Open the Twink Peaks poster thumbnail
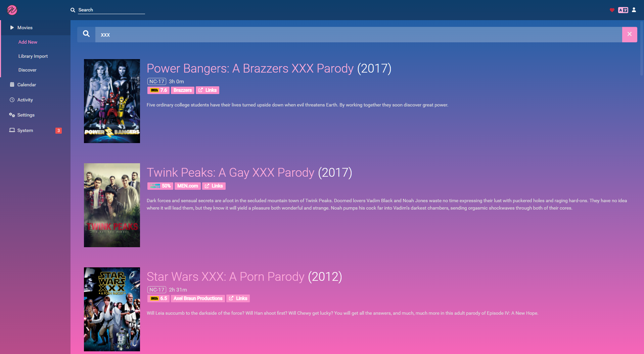 [x=112, y=205]
